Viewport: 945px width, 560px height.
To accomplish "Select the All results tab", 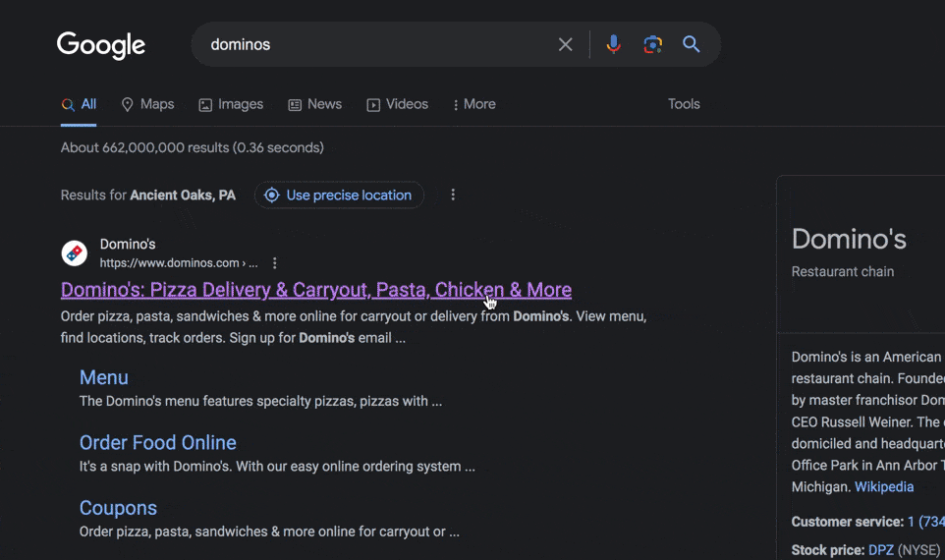I will coord(79,104).
